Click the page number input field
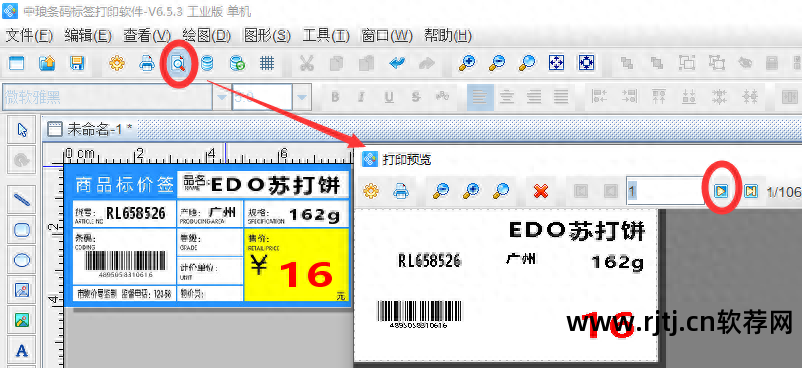Screen dimensions: 802x368 (x=666, y=191)
